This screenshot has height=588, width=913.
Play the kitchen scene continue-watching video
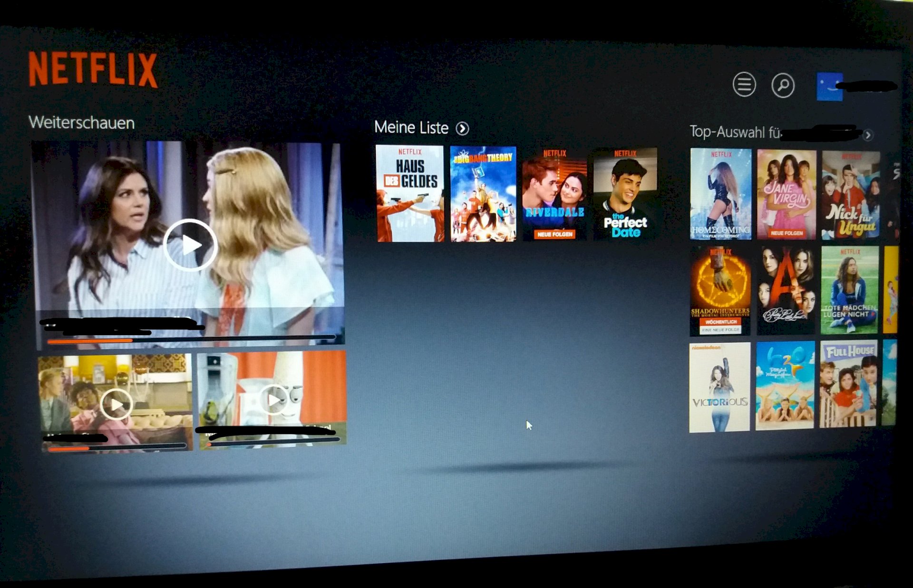click(x=116, y=404)
